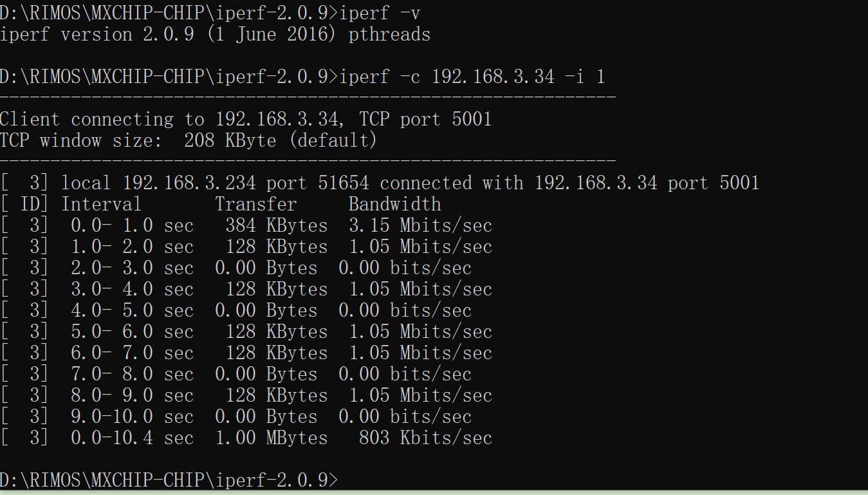The image size is (868, 495).
Task: Click the 'iperf -c 192.168.3.34 -i 1' command
Action: [x=472, y=77]
